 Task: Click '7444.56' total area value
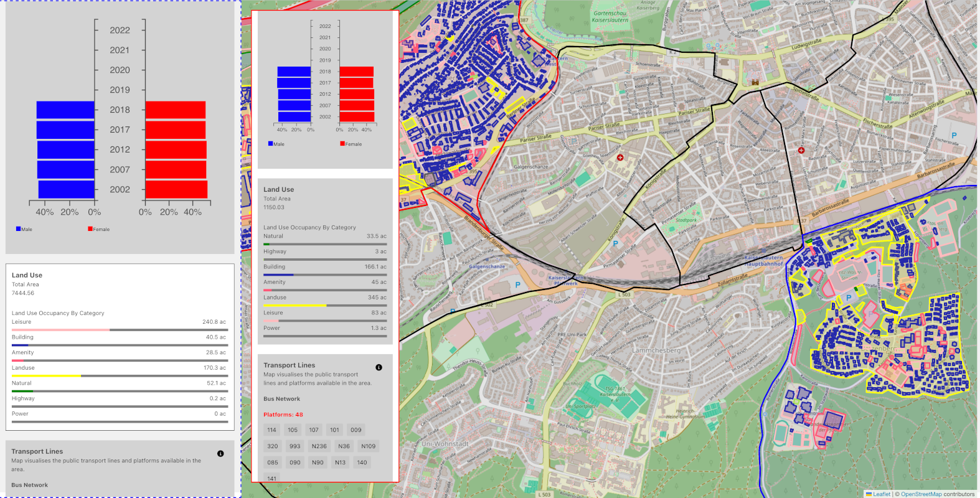(x=23, y=293)
